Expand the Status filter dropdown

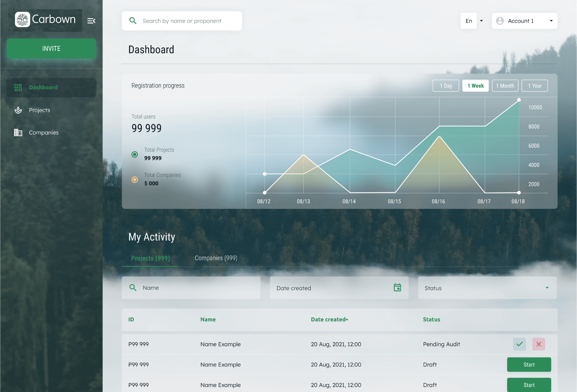tap(547, 288)
